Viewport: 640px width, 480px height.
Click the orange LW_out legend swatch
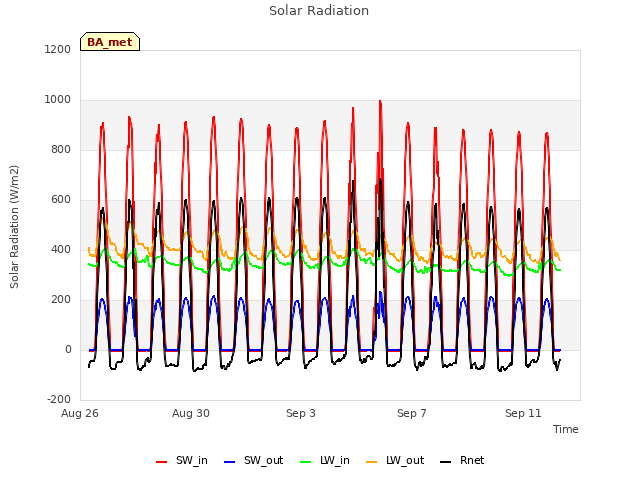[x=371, y=462]
